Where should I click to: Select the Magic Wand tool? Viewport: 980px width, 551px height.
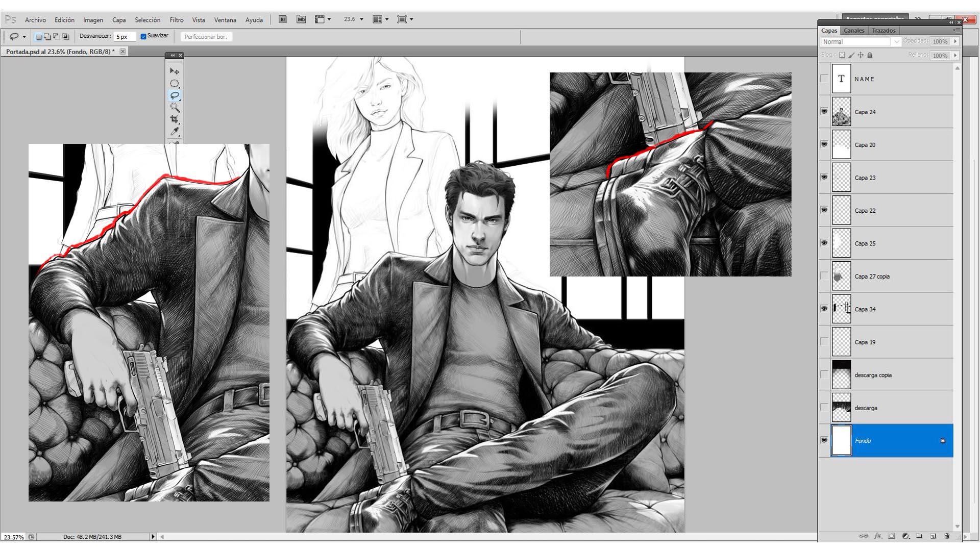pyautogui.click(x=175, y=107)
